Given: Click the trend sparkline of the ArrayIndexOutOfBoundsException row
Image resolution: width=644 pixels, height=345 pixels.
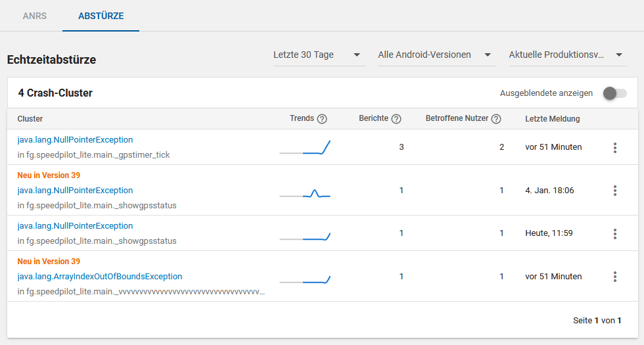Looking at the screenshot, I should (x=305, y=280).
